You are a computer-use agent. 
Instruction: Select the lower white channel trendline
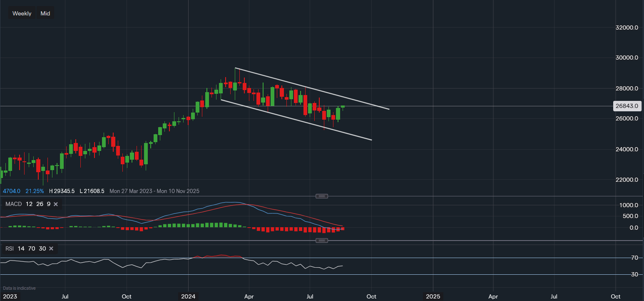pyautogui.click(x=296, y=120)
